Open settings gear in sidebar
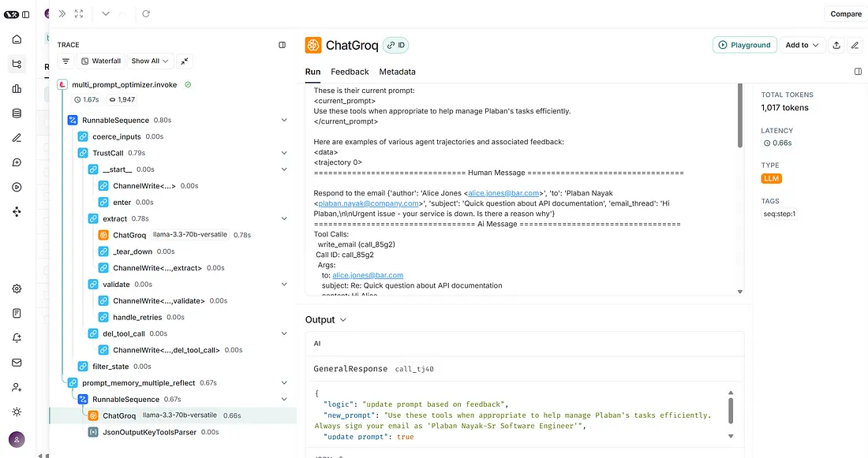This screenshot has width=868, height=458. (17, 289)
